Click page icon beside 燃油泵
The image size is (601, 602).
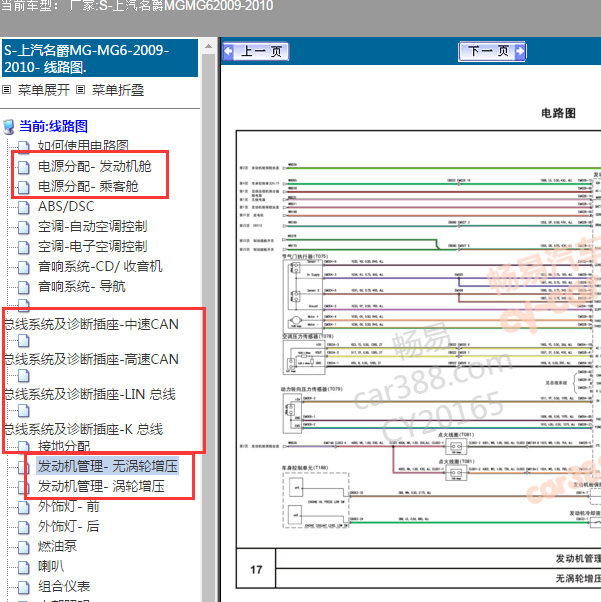coord(23,547)
